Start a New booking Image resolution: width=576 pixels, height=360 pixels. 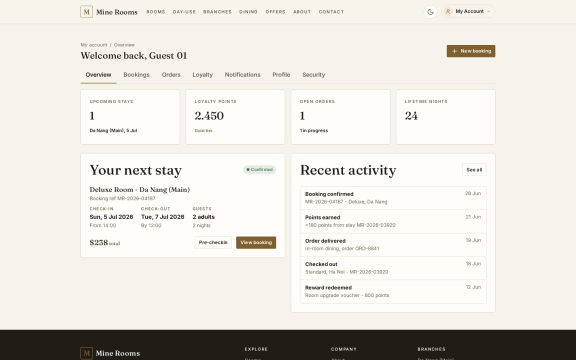471,51
